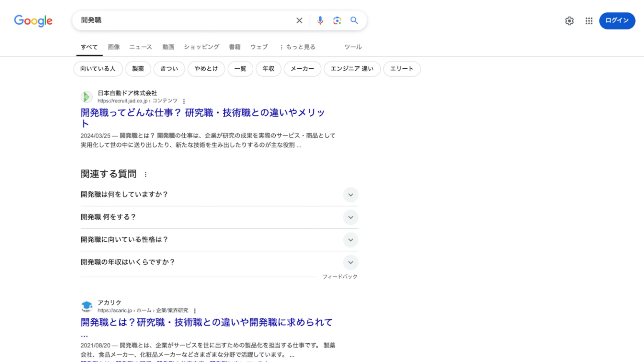Open the 開発職ってどんな仕事？ result link

[x=203, y=118]
